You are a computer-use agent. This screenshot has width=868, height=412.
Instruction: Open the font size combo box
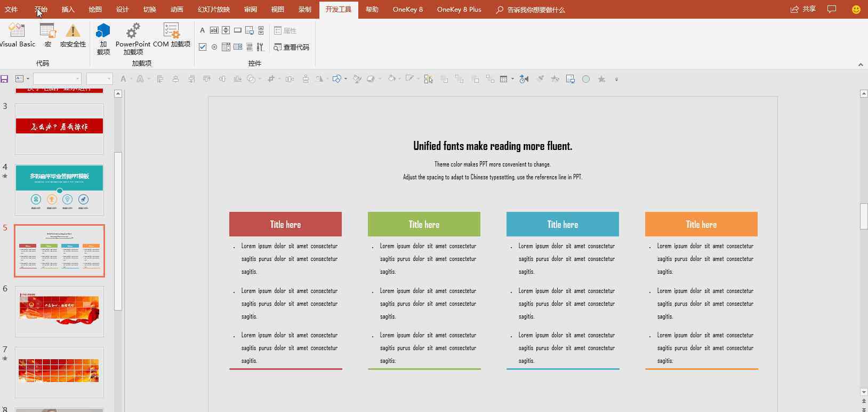pos(100,79)
